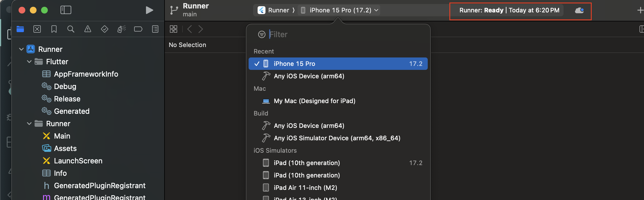Click the filter options icon
The image size is (644, 200).
pyautogui.click(x=262, y=34)
